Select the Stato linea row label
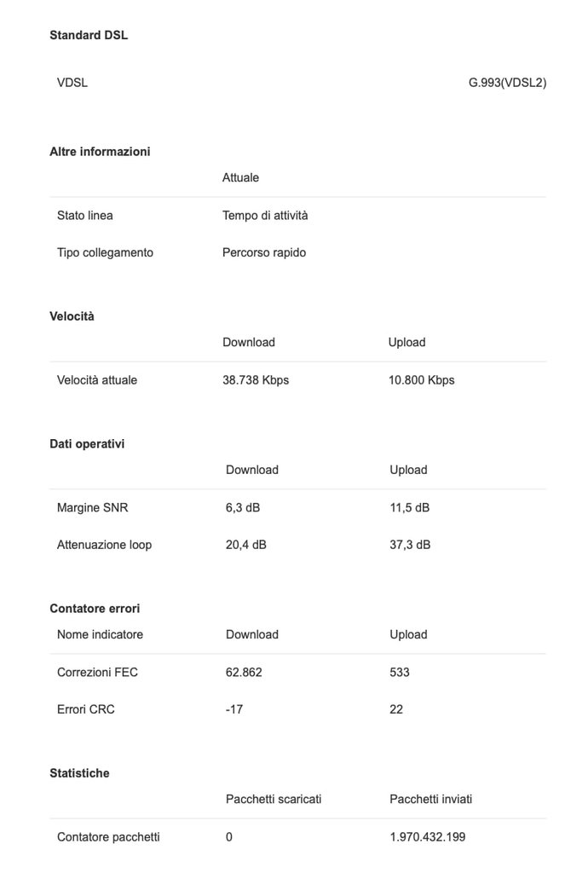Image resolution: width=588 pixels, height=873 pixels. [85, 216]
